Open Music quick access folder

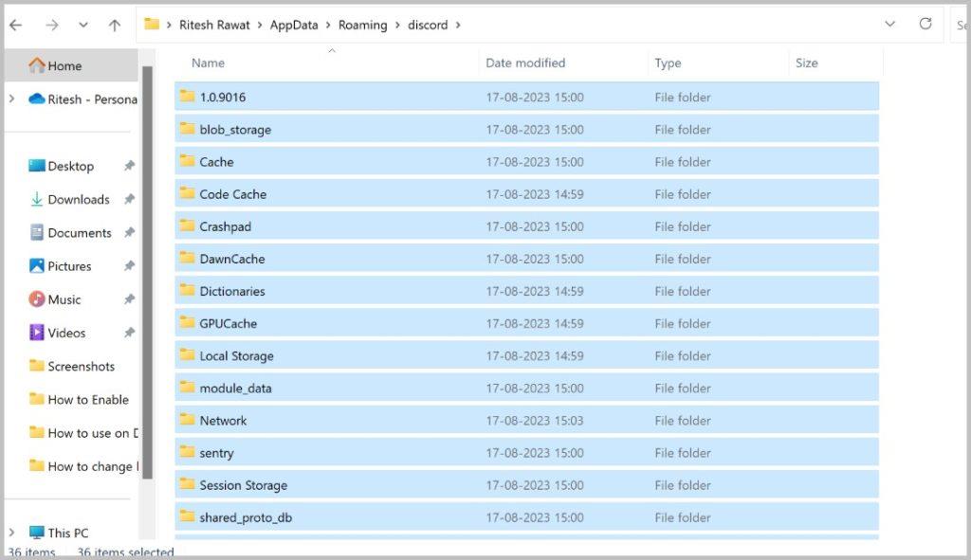point(64,299)
